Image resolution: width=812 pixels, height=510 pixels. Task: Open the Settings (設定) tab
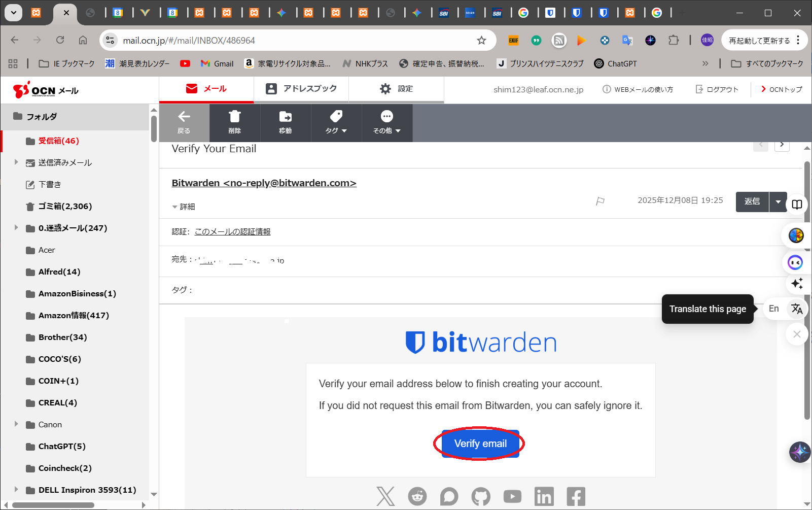point(396,89)
